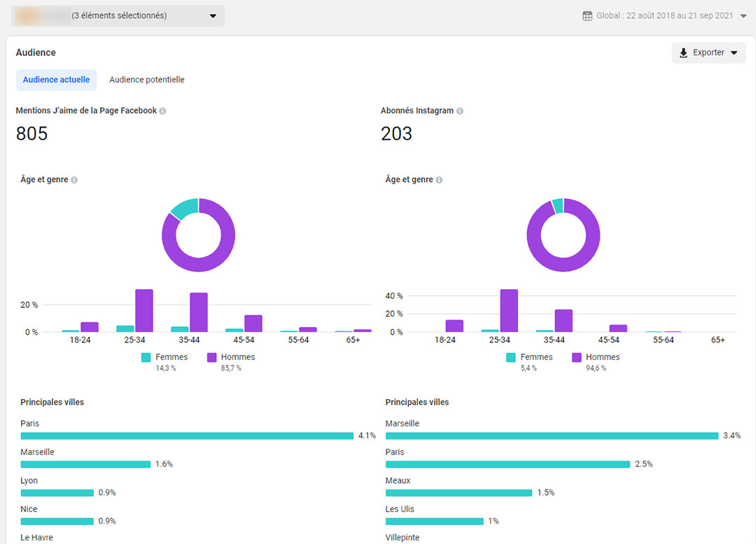Viewport: 756px width, 544px height.
Task: Click the Exporter button
Action: 708,53
